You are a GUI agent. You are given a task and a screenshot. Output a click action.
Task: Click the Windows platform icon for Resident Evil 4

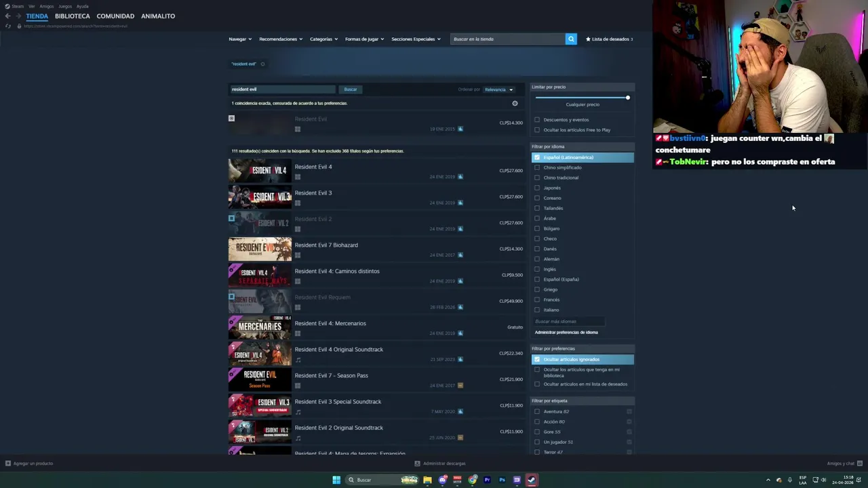[x=297, y=177]
